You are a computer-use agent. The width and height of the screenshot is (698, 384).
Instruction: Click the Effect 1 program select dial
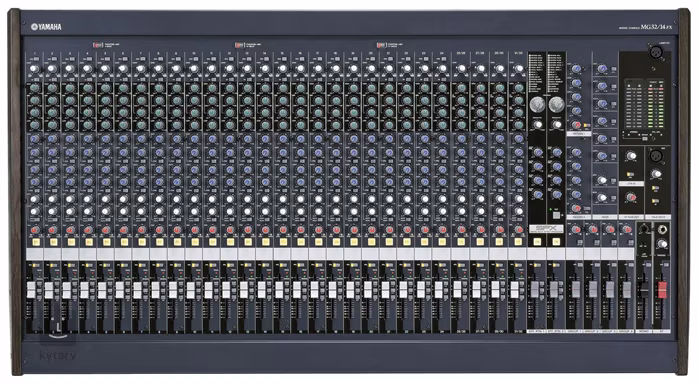click(537, 105)
